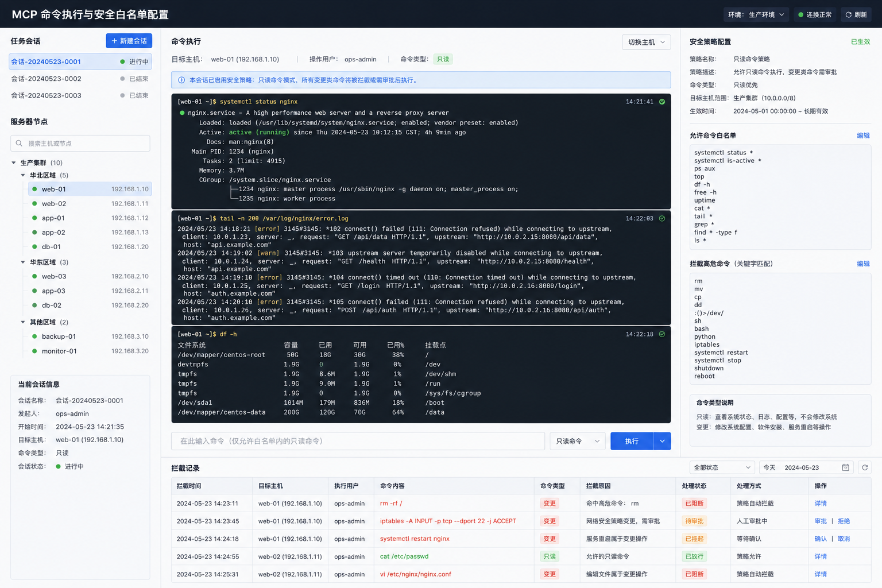This screenshot has width=882, height=588.
Task: Click the 待审批 status tag
Action: (x=694, y=521)
